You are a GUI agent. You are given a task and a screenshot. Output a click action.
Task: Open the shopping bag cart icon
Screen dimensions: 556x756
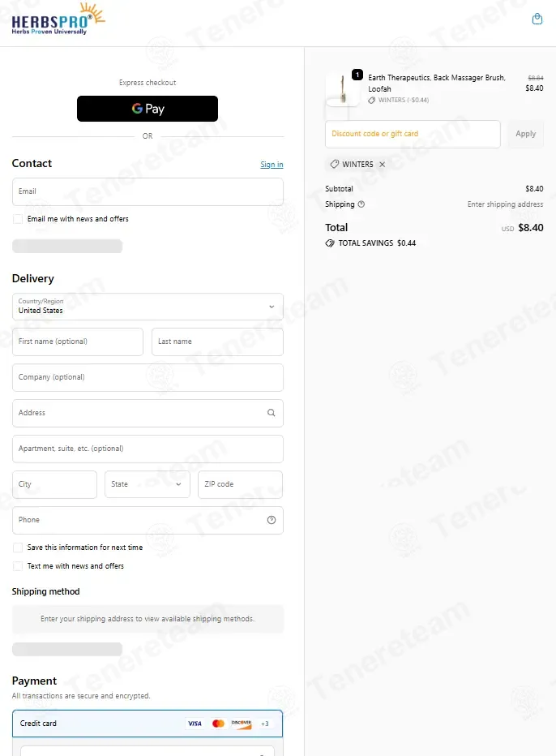[x=537, y=19]
